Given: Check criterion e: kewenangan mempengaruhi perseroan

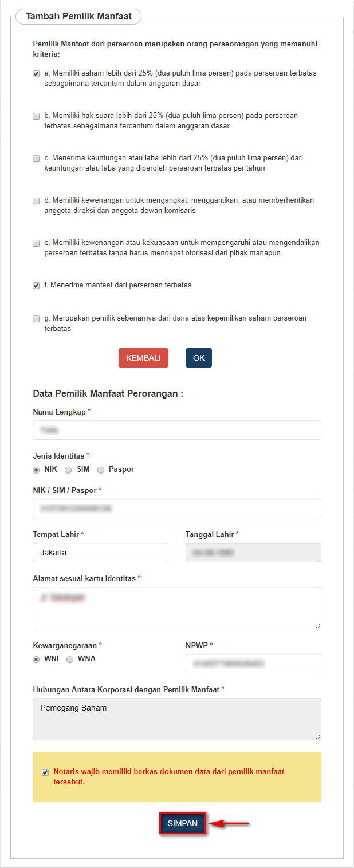Looking at the screenshot, I should (x=36, y=243).
